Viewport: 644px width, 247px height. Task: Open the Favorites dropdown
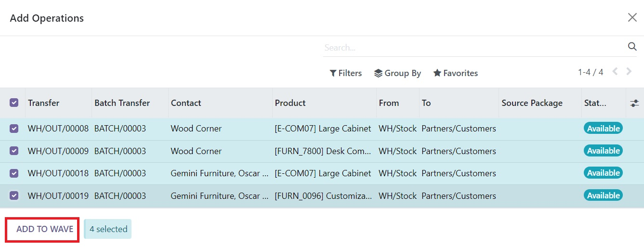(x=455, y=73)
